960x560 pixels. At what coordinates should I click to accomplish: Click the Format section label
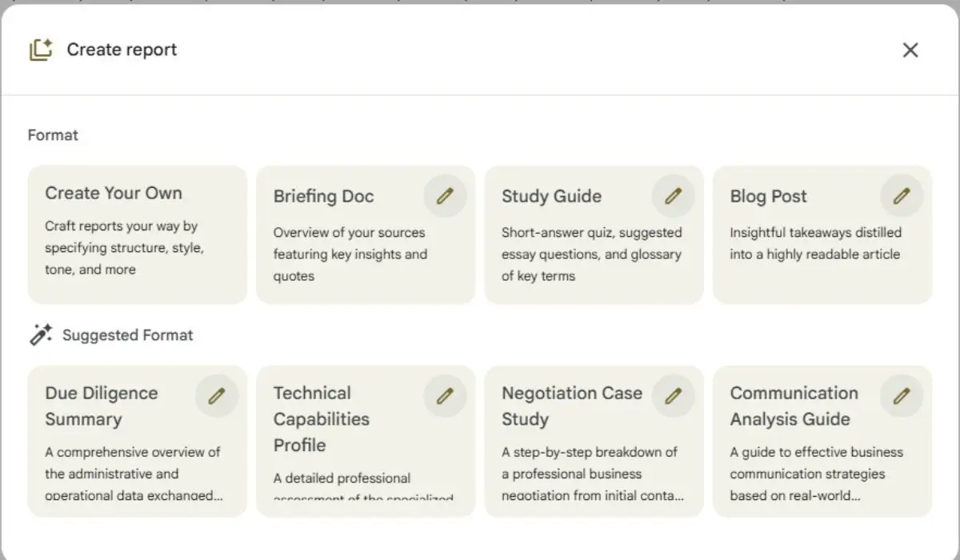click(53, 134)
